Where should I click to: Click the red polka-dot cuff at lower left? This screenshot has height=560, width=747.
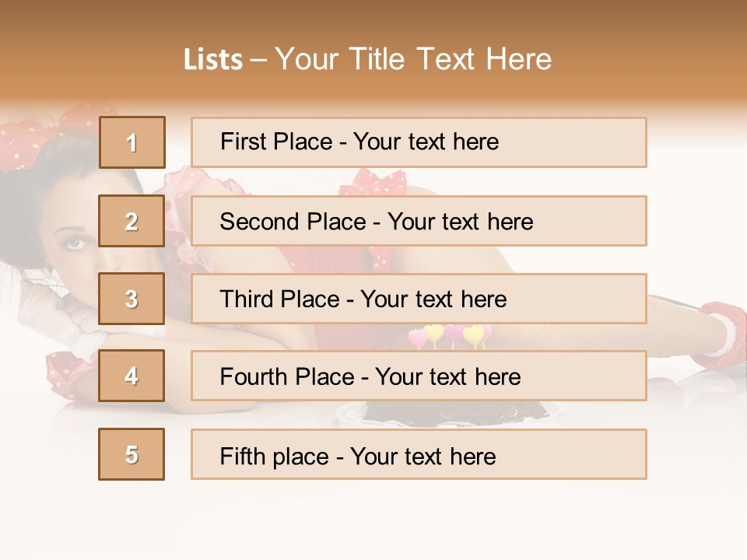tap(68, 373)
